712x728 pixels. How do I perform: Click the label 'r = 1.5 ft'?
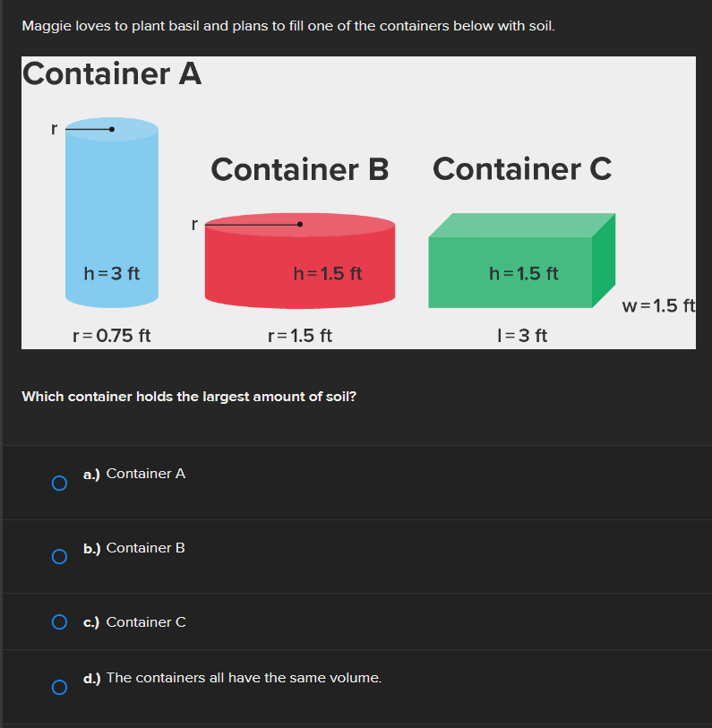(299, 335)
